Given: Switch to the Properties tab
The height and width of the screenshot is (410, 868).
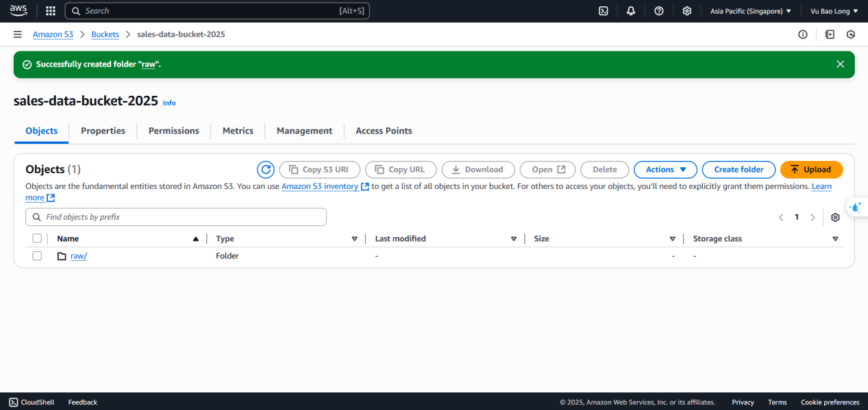Looking at the screenshot, I should coord(103,131).
